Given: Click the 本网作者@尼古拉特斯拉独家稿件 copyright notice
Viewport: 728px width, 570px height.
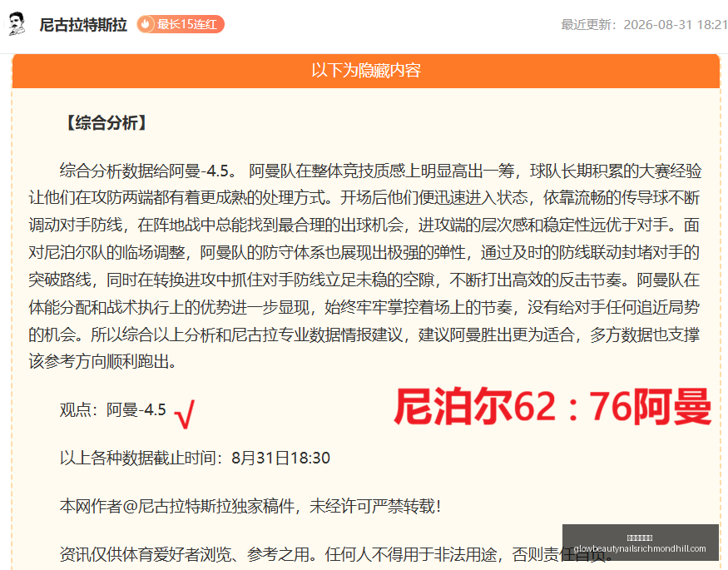Looking at the screenshot, I should [x=250, y=506].
